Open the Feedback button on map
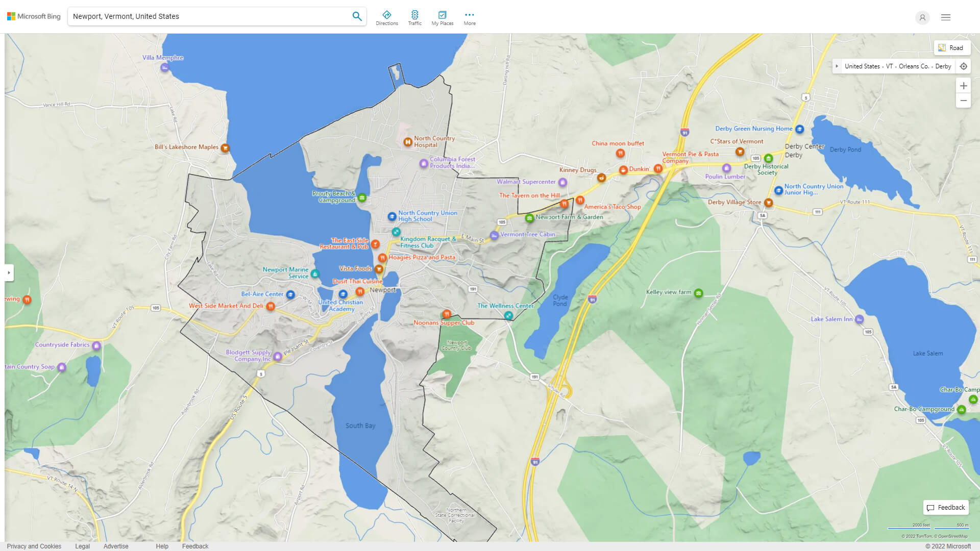The width and height of the screenshot is (980, 551). pos(945,507)
